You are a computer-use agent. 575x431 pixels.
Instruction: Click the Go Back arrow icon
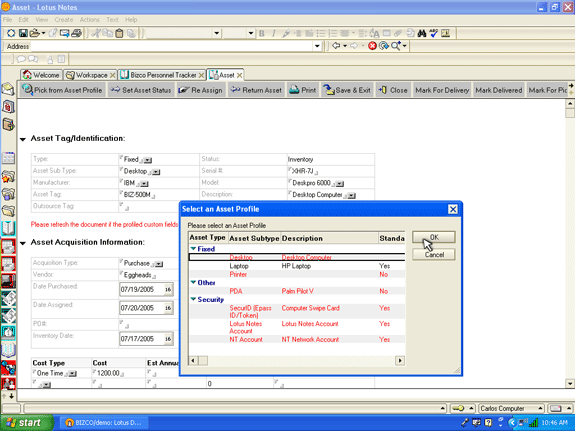(x=336, y=46)
